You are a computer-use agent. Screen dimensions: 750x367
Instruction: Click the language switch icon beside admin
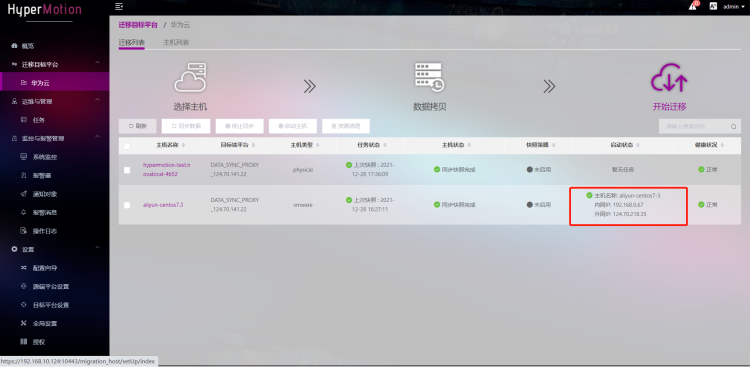[x=713, y=7]
